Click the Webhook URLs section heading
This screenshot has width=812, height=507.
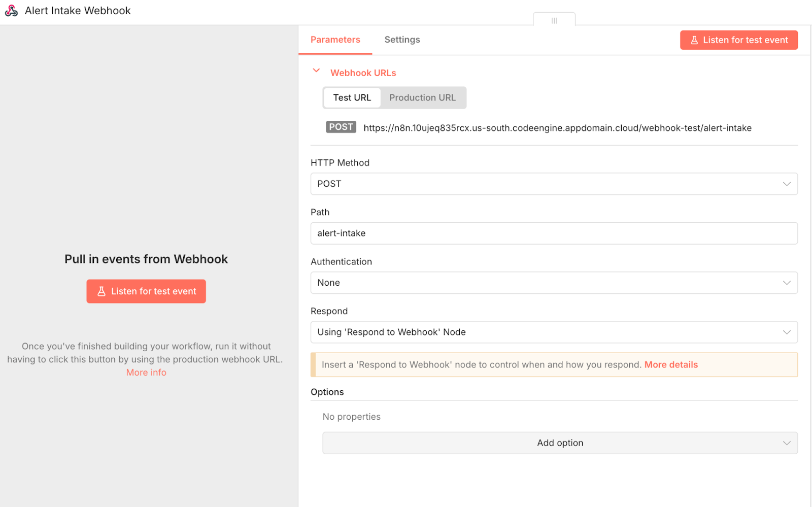pos(363,73)
